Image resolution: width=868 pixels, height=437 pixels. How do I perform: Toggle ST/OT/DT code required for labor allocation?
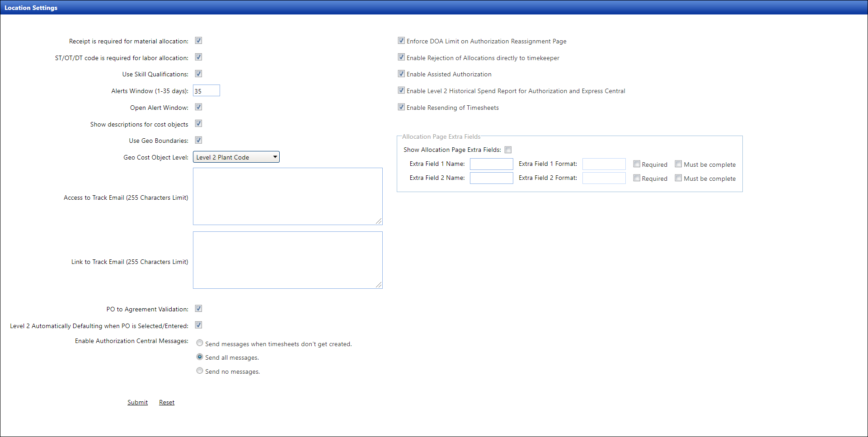(198, 57)
